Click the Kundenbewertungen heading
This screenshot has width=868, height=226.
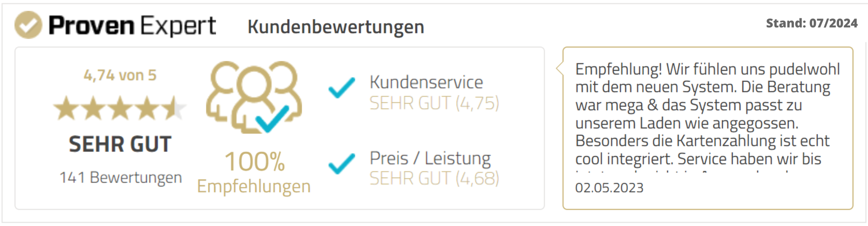point(336,27)
